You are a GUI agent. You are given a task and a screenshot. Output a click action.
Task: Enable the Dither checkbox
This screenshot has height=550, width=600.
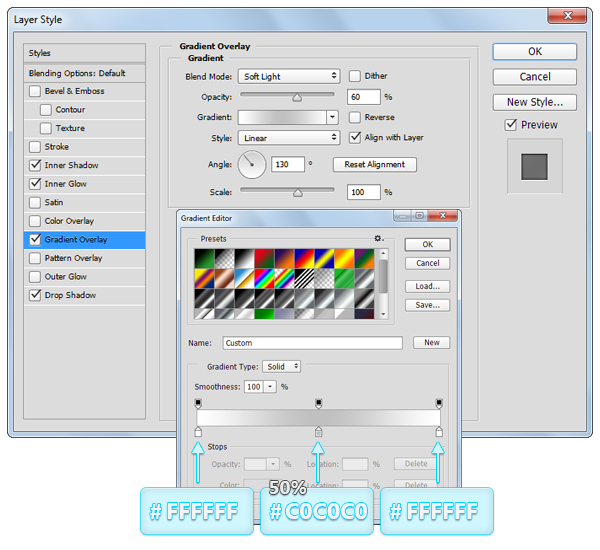(355, 76)
